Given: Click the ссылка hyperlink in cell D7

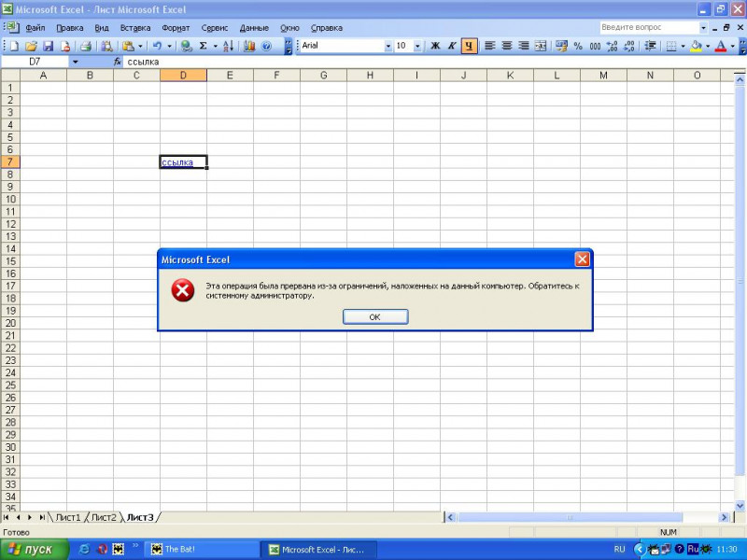Looking at the screenshot, I should click(x=177, y=162).
